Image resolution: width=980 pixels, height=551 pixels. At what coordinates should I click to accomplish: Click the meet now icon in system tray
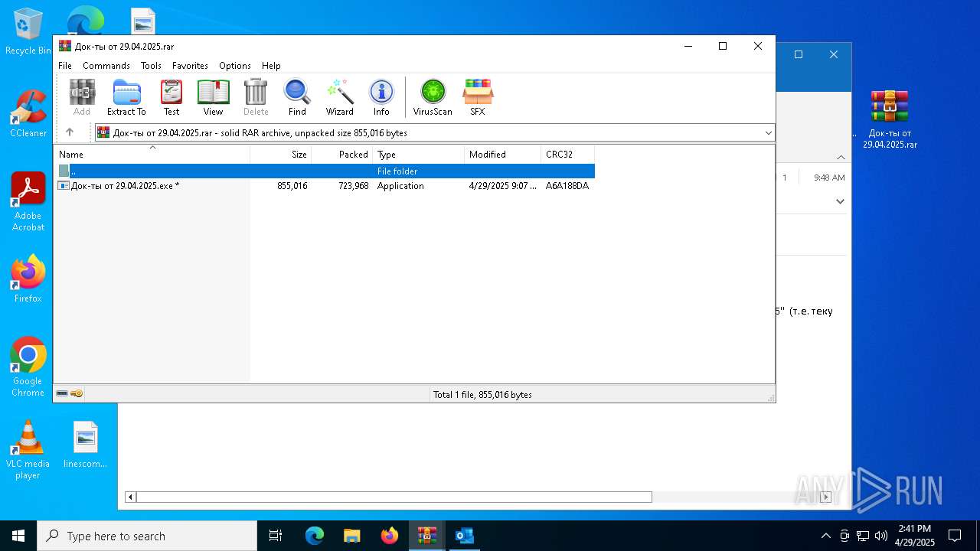point(844,536)
